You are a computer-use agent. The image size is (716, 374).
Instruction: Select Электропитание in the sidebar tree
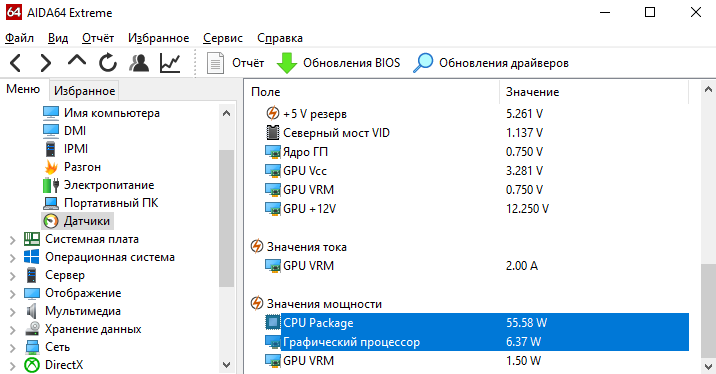coord(109,185)
